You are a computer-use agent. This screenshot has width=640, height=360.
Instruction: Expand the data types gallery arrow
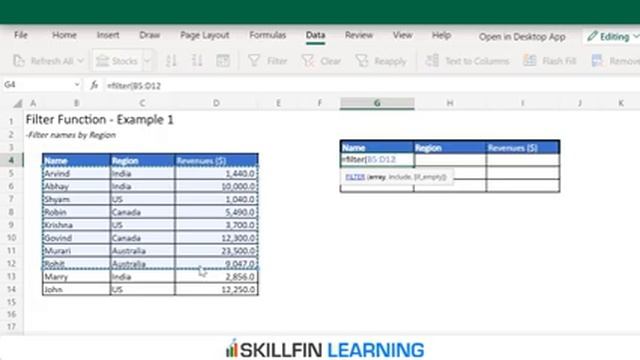(147, 61)
